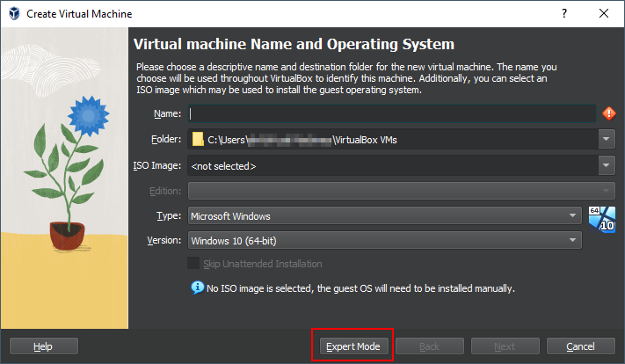Click the 'No ISO image is selected' message

360,288
